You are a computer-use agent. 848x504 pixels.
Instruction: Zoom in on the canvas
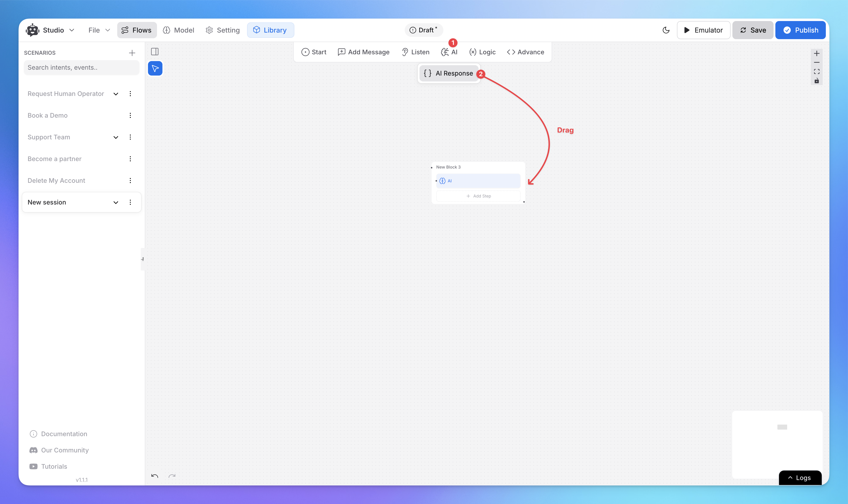click(x=816, y=53)
